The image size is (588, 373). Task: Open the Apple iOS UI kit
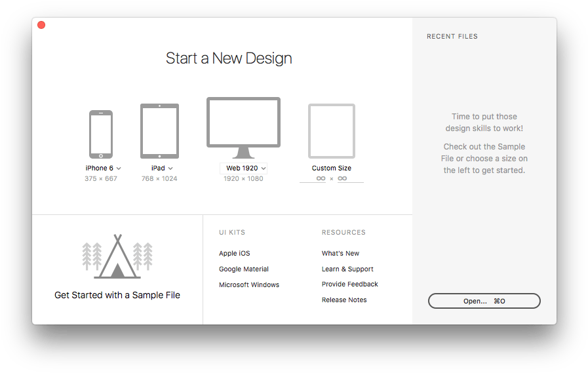point(234,254)
